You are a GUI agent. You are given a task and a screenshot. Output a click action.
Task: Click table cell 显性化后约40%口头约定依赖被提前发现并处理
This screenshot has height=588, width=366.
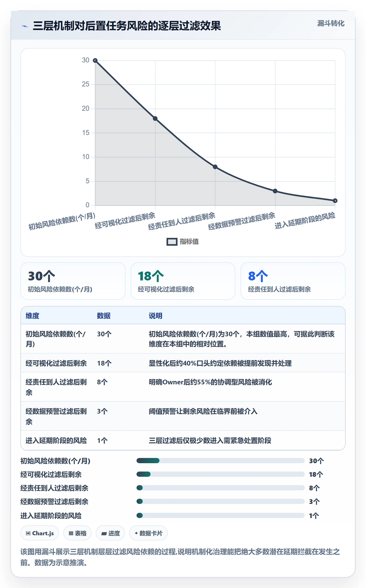point(220,363)
